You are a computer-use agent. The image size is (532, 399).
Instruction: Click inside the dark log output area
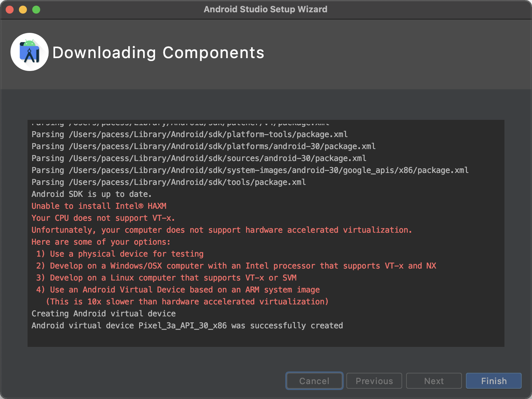[x=266, y=232]
